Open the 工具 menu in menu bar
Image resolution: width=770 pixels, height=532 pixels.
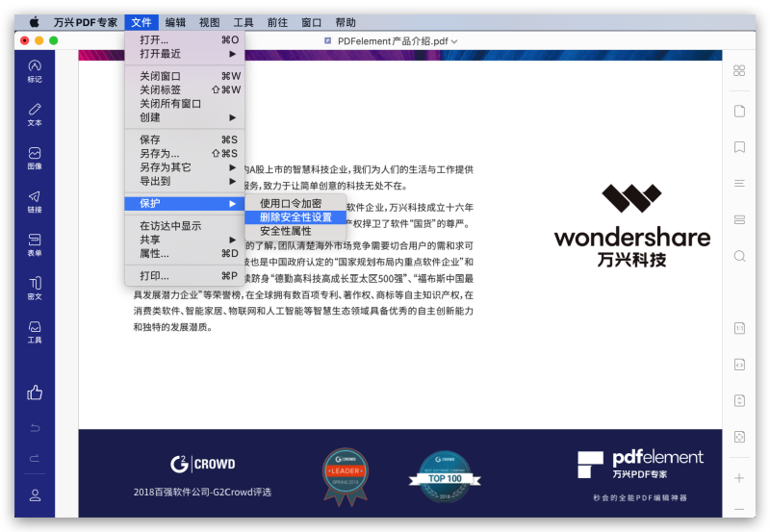click(x=244, y=22)
